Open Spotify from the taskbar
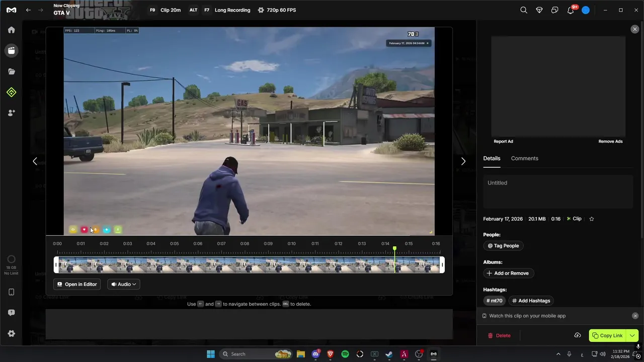Viewport: 644px width, 362px height. point(345,354)
